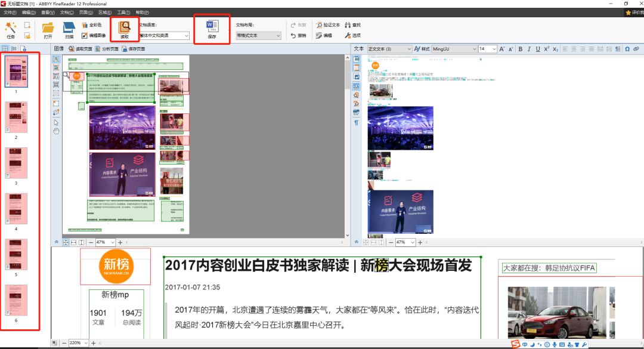
Task: Click the 读取 read document icon
Action: click(x=125, y=30)
